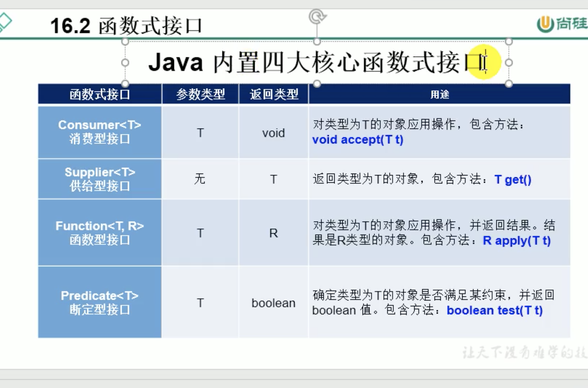Click the blue text 'T get()'

(513, 180)
